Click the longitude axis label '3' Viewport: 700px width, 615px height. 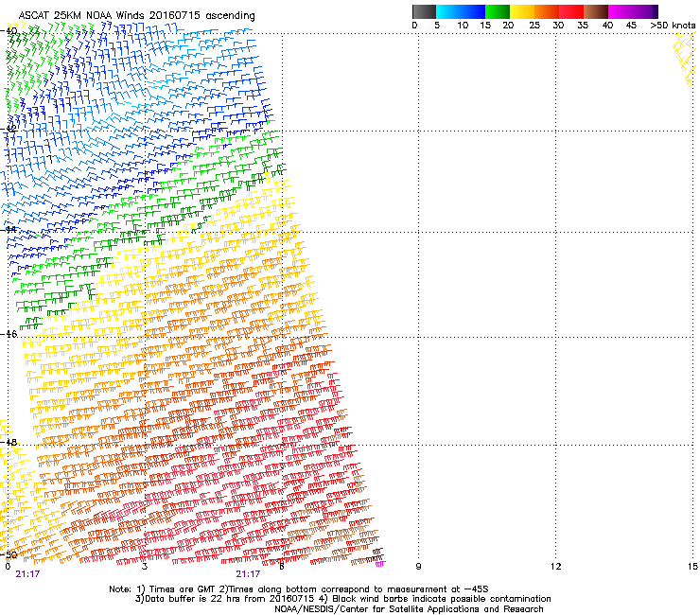[144, 567]
